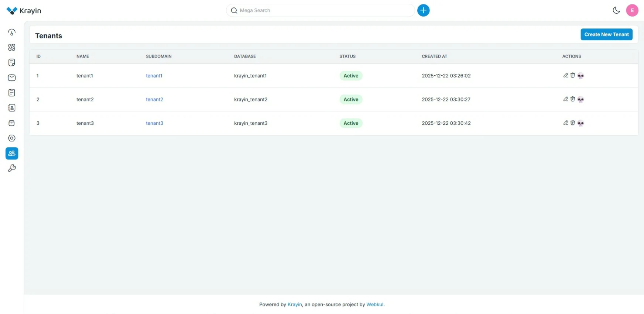Open the Products box icon in sidebar

click(12, 123)
